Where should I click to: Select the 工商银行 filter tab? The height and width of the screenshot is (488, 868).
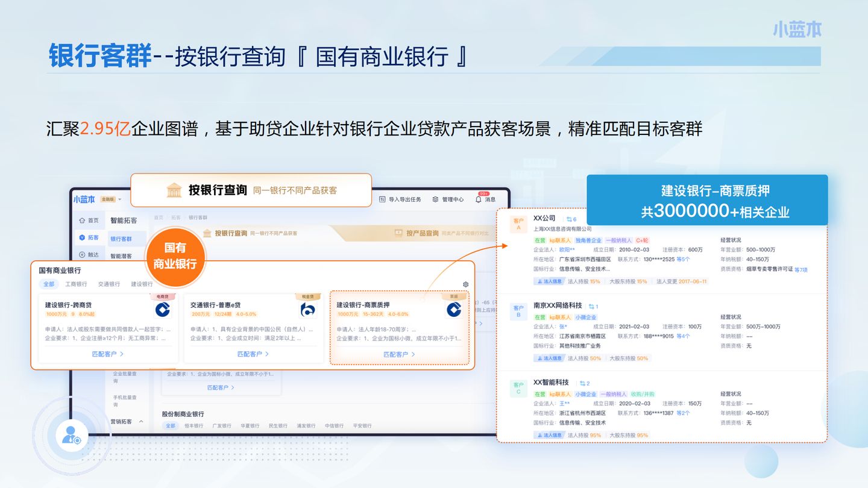click(x=76, y=284)
